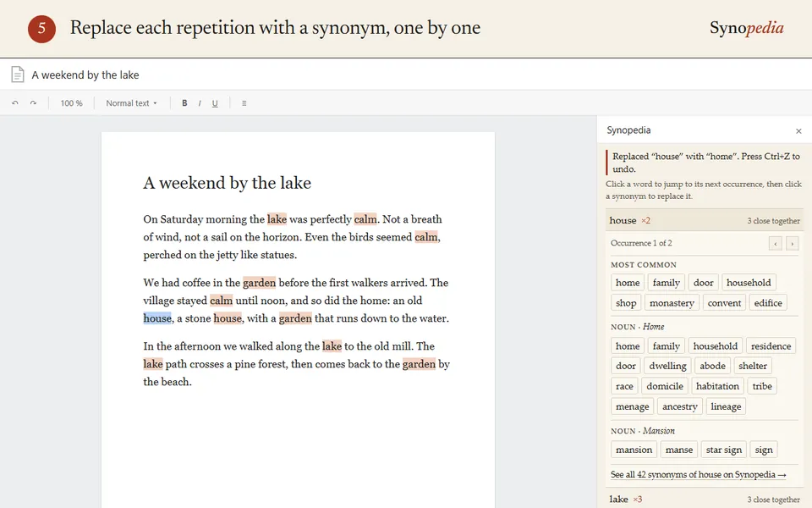The height and width of the screenshot is (508, 812).
Task: Click the Synopedia logo in header
Action: pyautogui.click(x=747, y=27)
